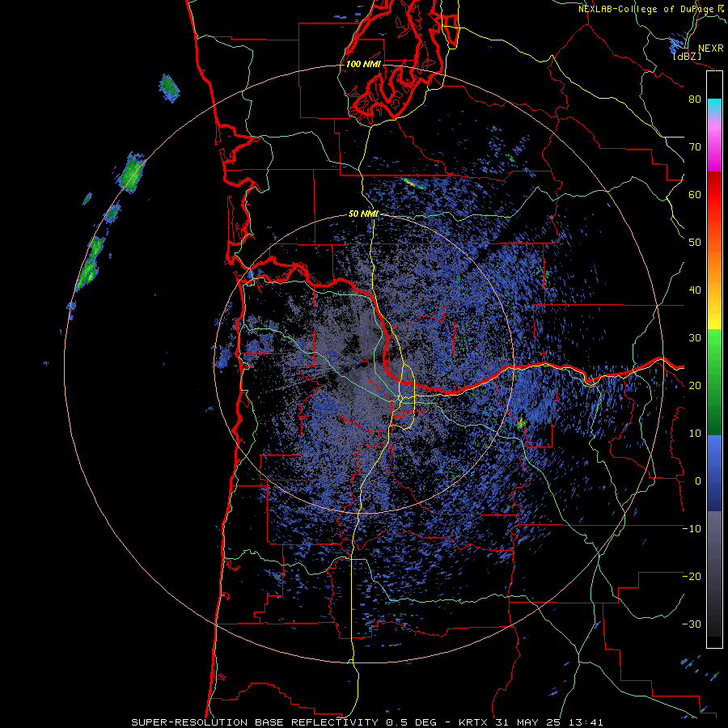Click the 0.5 DEG elevation text
The height and width of the screenshot is (728, 728).
point(412,722)
